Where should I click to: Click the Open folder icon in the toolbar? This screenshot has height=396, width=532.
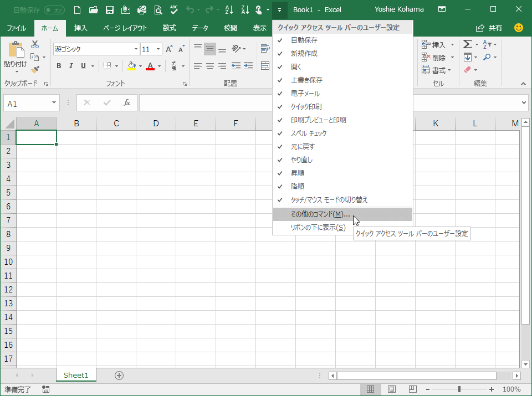93,10
